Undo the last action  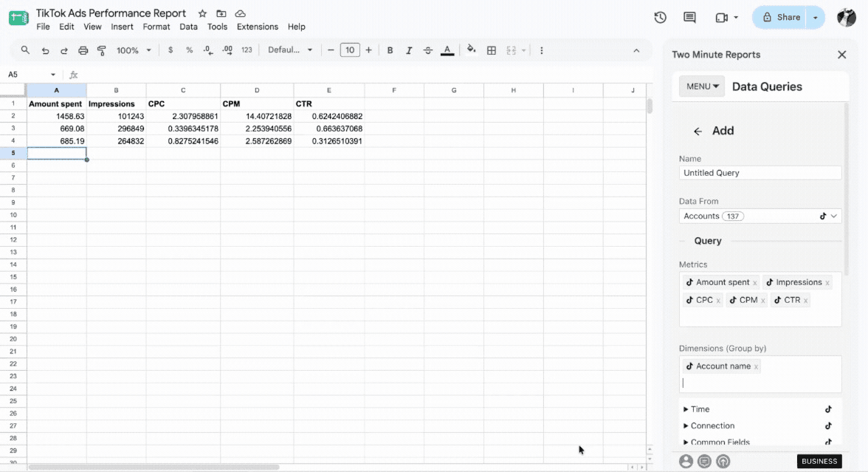pos(46,50)
